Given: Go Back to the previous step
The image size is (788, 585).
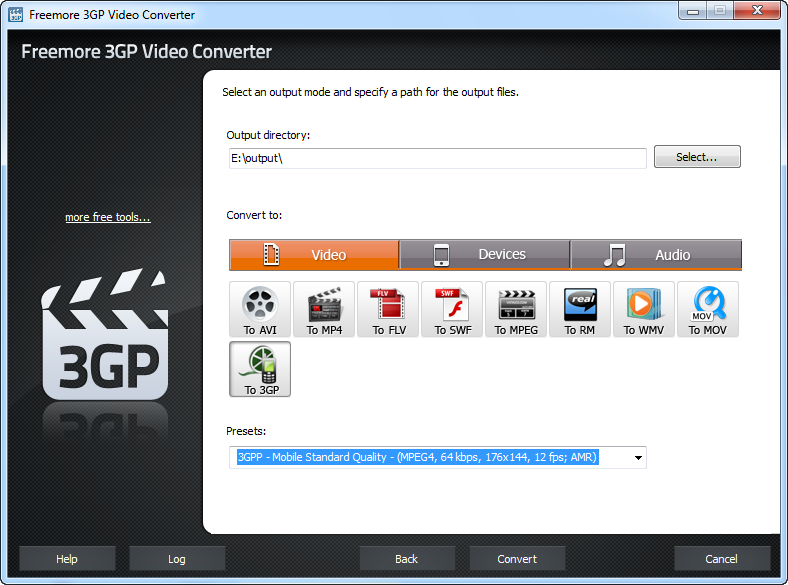Looking at the screenshot, I should coord(407,559).
